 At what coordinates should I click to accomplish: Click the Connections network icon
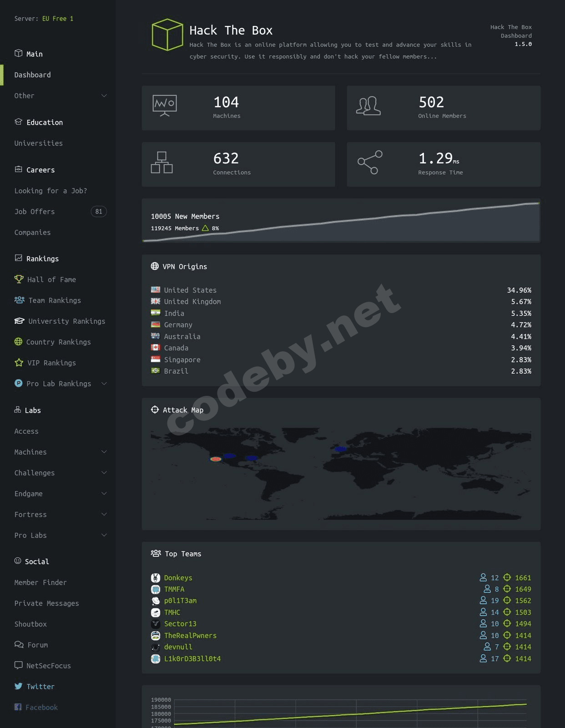pyautogui.click(x=161, y=162)
